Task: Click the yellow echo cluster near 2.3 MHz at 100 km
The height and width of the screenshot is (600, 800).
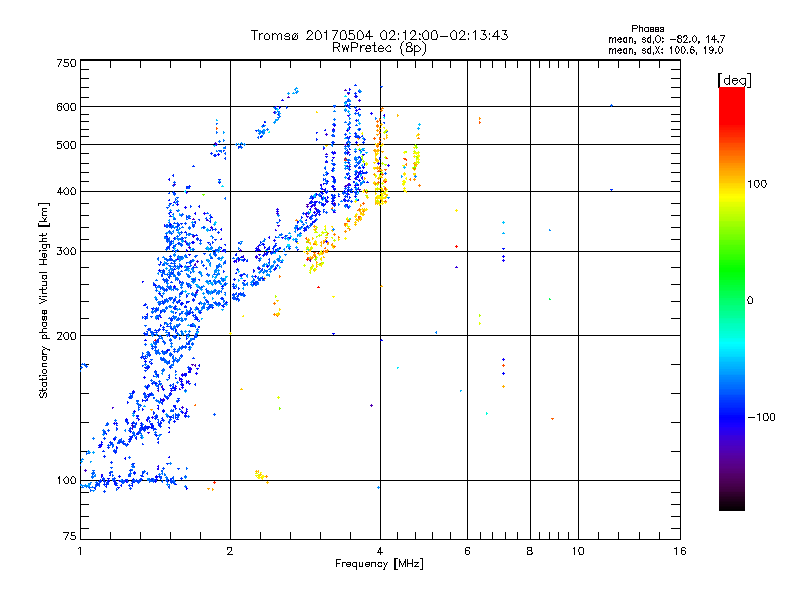Action: [x=261, y=476]
